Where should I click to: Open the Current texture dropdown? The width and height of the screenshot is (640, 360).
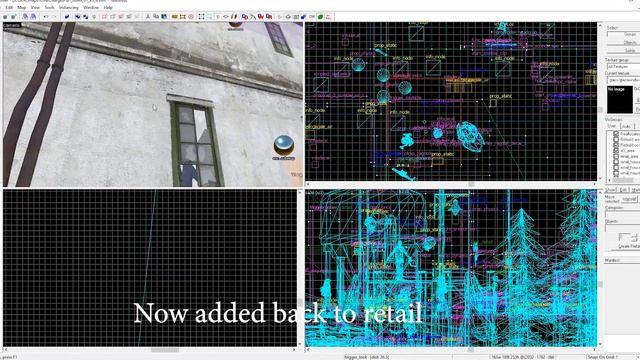click(623, 80)
